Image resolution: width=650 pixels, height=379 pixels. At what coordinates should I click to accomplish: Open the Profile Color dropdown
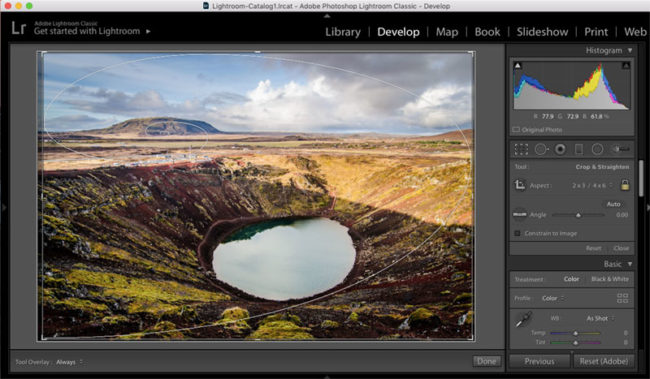coord(553,298)
